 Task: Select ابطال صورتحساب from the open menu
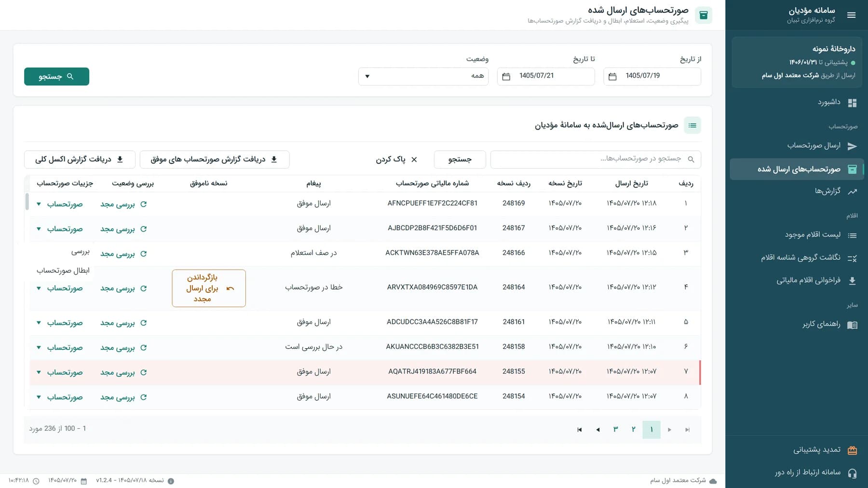pos(63,271)
